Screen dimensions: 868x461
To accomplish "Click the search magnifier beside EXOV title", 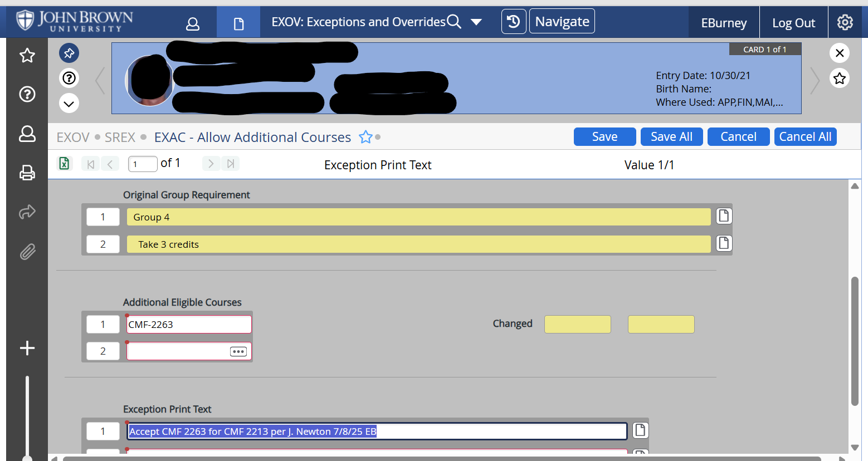I will [x=454, y=22].
